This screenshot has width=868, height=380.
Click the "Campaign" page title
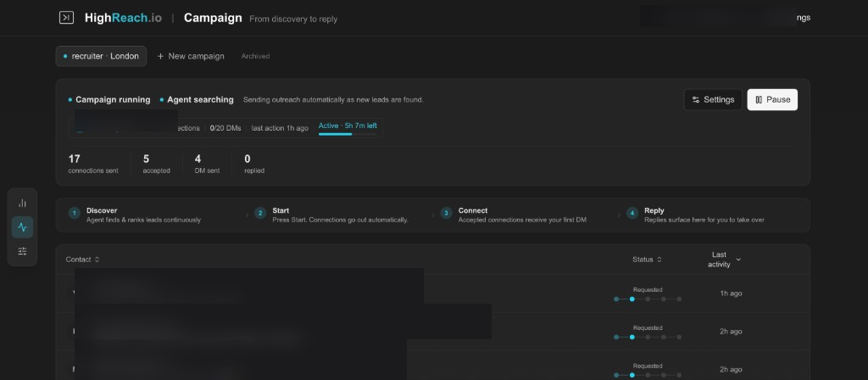(213, 18)
